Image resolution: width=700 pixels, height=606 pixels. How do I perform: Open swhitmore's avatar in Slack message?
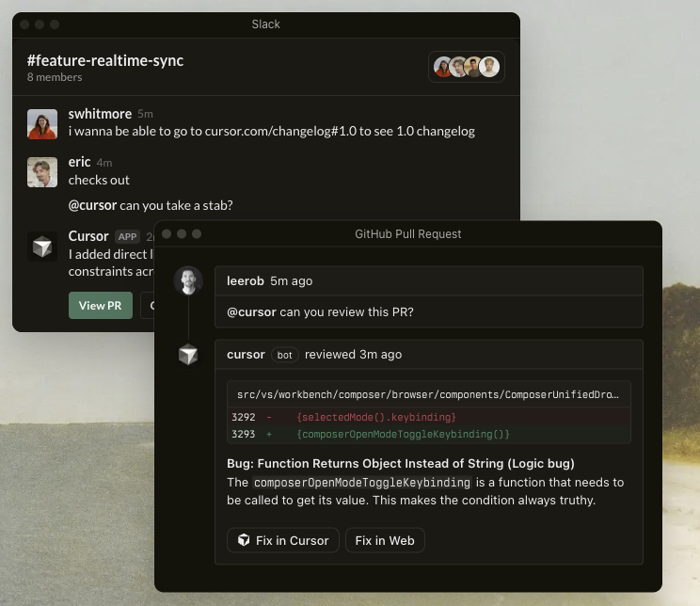point(42,124)
